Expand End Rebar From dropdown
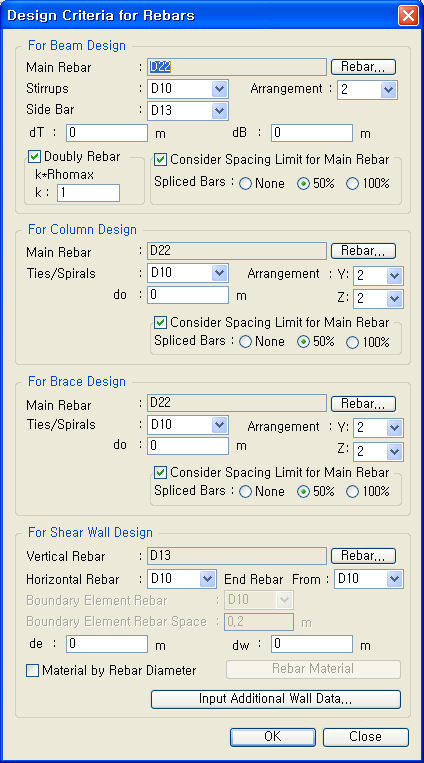 [369, 579]
